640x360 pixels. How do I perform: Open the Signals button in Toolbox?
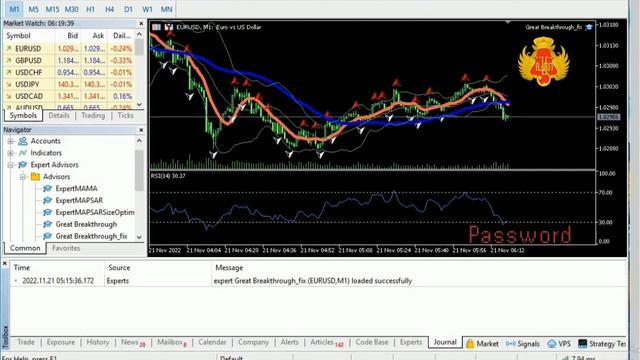pos(523,344)
